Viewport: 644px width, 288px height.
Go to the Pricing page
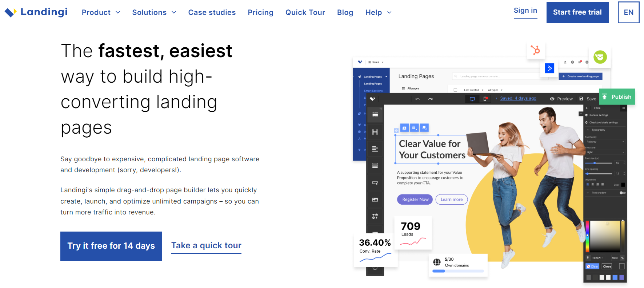click(260, 12)
